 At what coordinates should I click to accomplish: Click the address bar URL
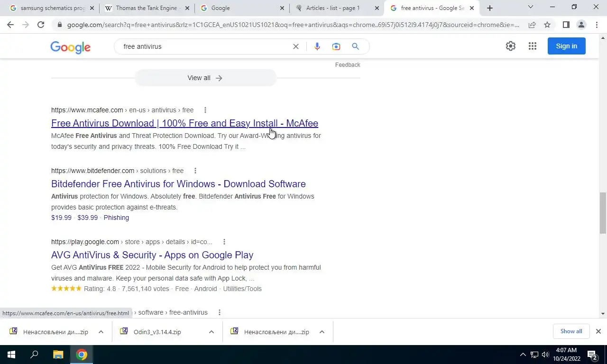293,25
